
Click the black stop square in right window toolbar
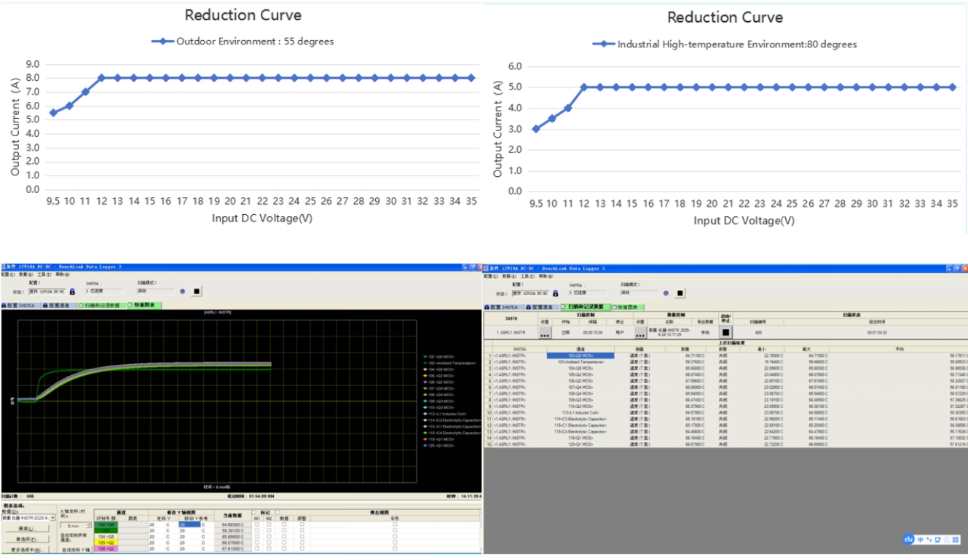coord(680,293)
